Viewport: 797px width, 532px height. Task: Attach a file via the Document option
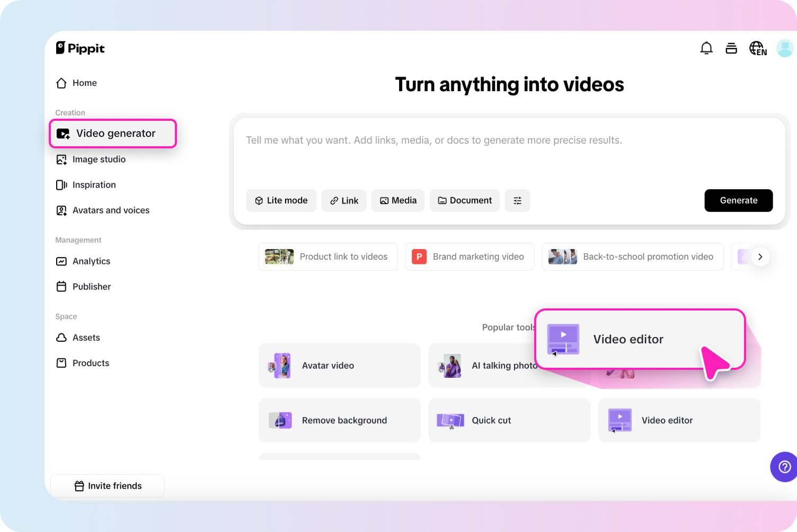tap(465, 200)
